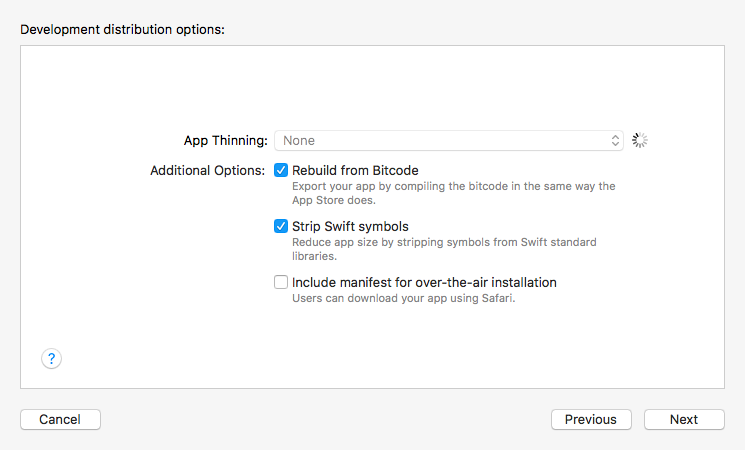Click the Rebuild from Bitcode label text

click(355, 170)
